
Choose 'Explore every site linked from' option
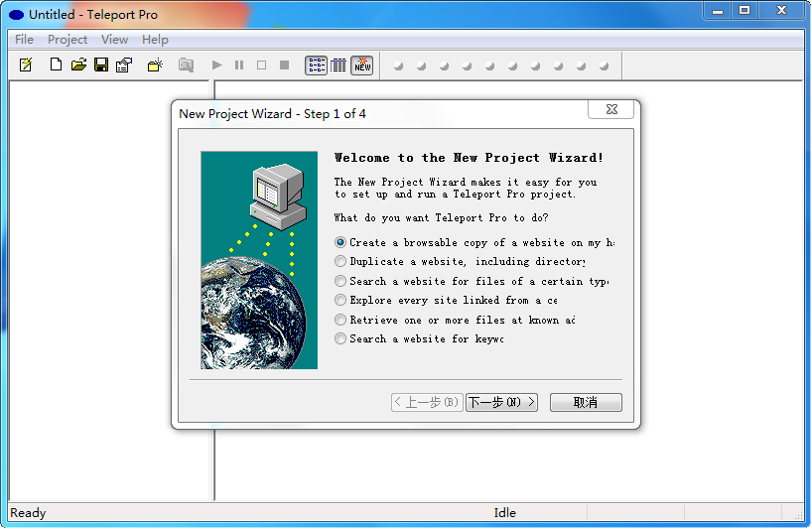pyautogui.click(x=340, y=300)
